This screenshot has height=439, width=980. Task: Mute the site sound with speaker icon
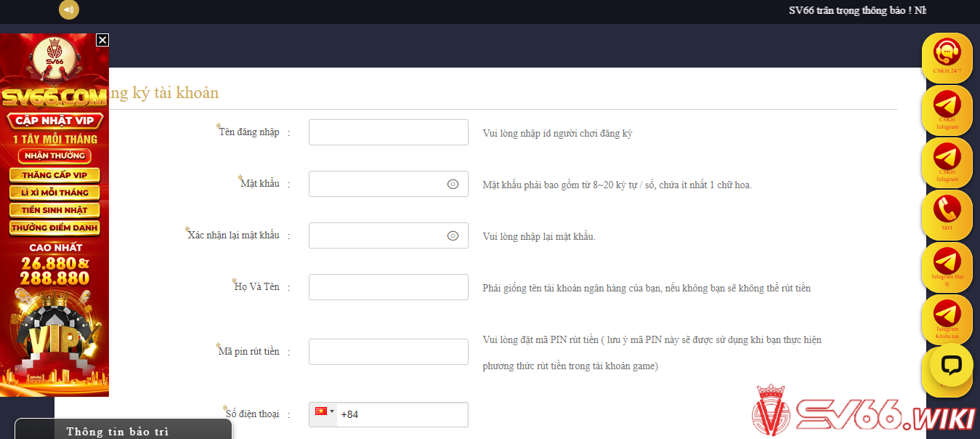(x=69, y=9)
